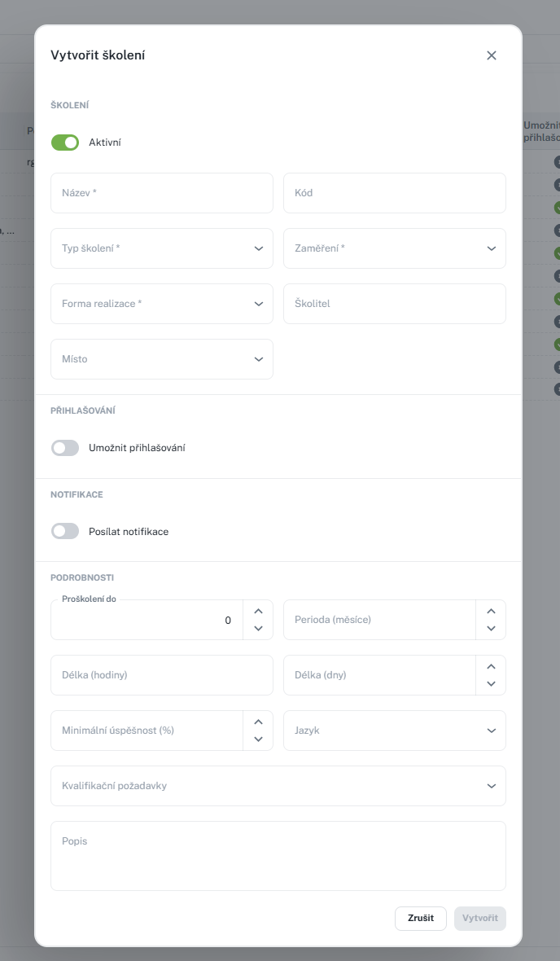Open the Typ školení dropdown
The height and width of the screenshot is (961, 560).
click(162, 248)
